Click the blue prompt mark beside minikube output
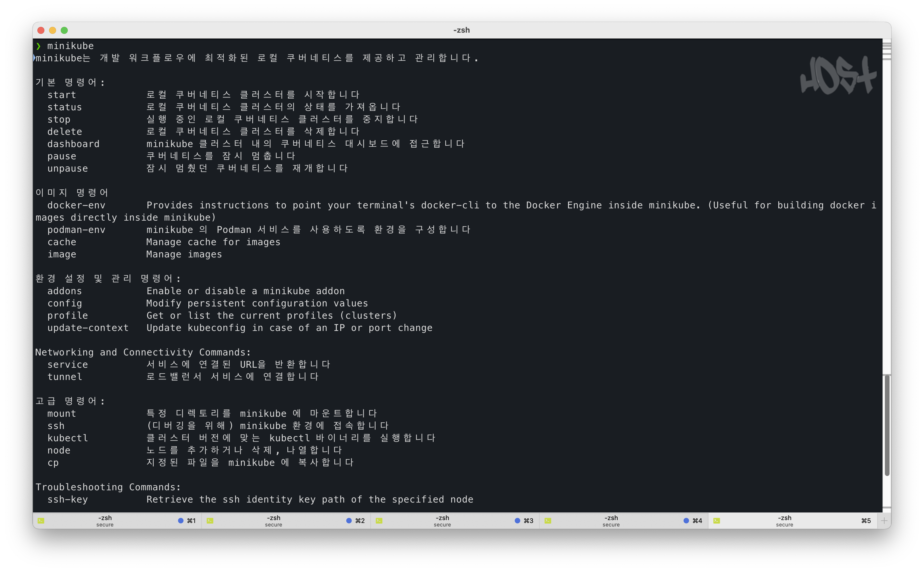Viewport: 924px width, 572px height. coord(34,58)
